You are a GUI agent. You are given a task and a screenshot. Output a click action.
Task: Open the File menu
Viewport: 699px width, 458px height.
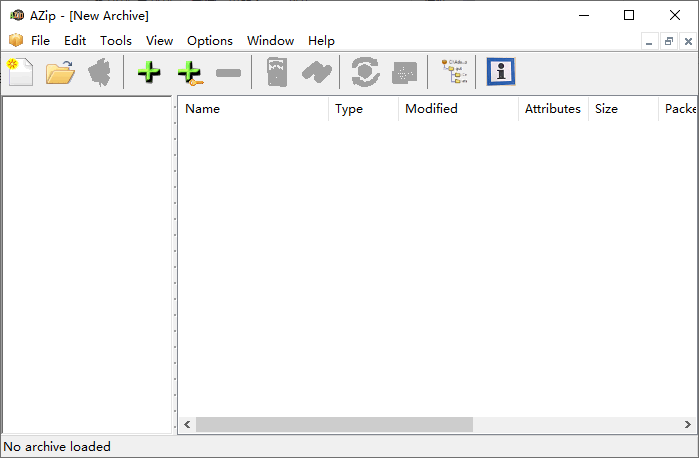40,41
